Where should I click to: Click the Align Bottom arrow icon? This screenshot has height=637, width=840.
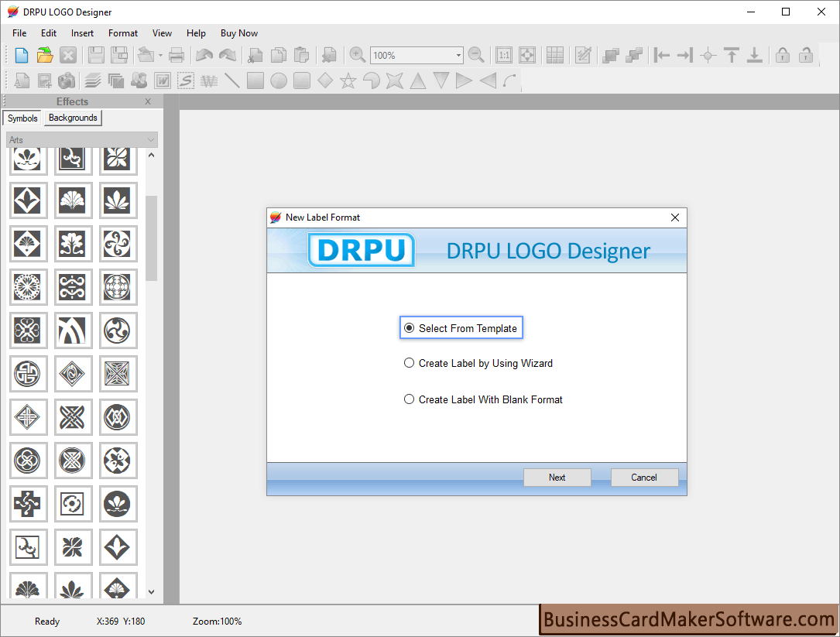tap(755, 55)
